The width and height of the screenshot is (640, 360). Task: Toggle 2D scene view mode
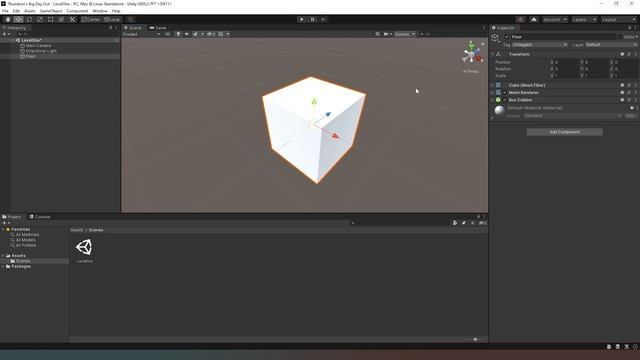point(167,34)
